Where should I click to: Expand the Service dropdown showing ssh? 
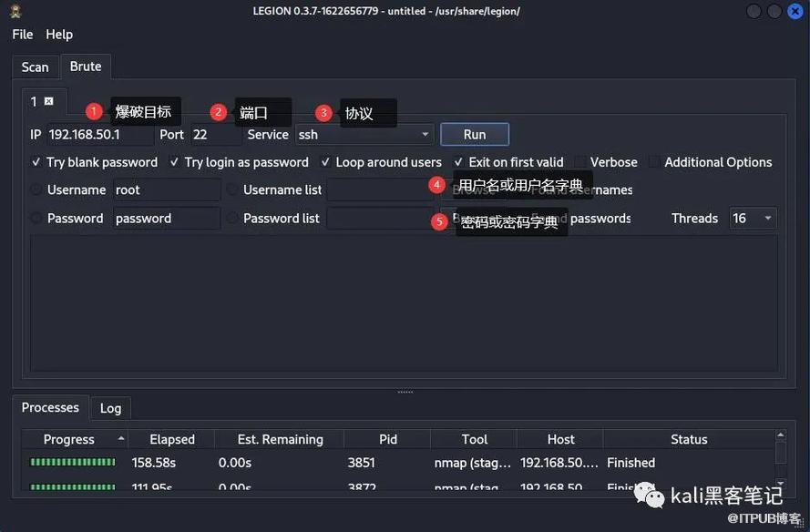(364, 135)
